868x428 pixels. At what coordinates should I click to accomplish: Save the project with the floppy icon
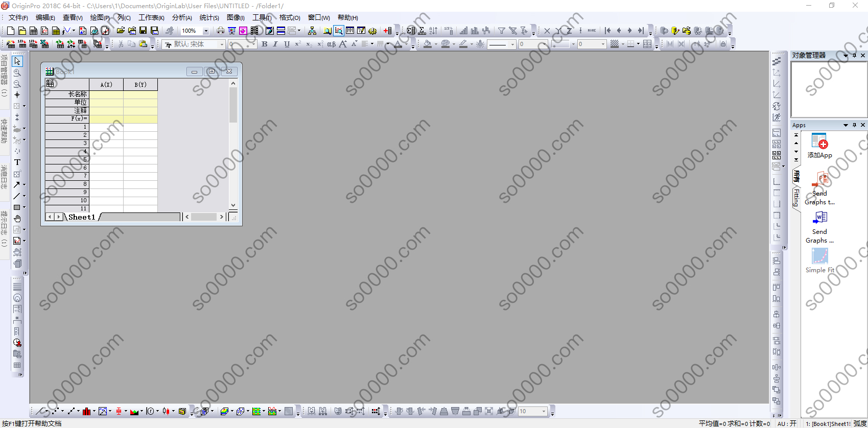pos(143,31)
